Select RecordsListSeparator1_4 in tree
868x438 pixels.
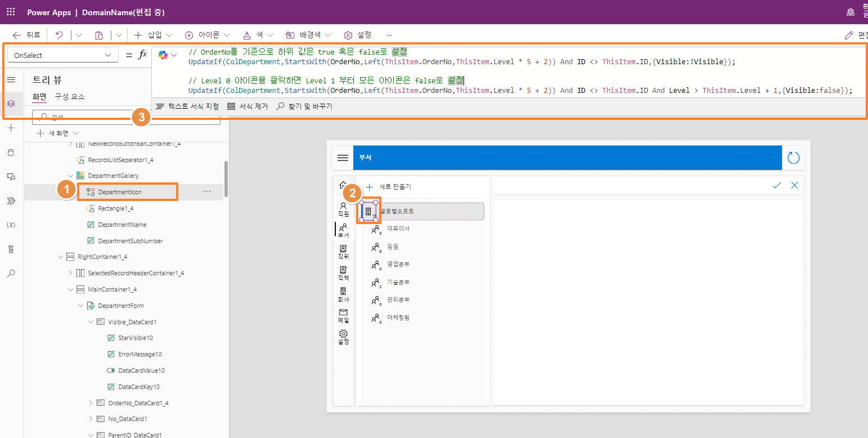[120, 160]
